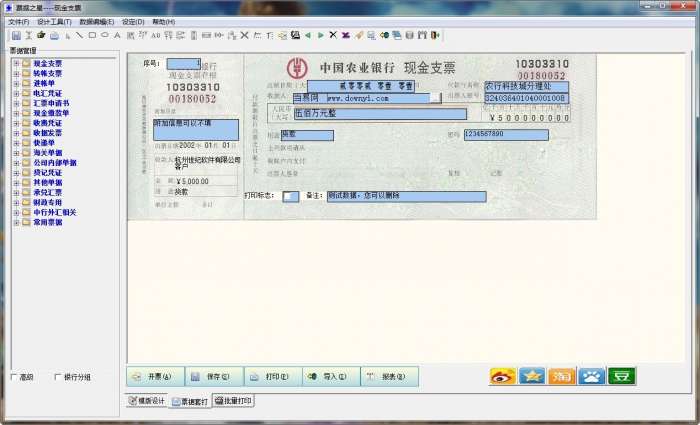Select the 常用票据 tree item
The height and width of the screenshot is (425, 700).
tap(48, 222)
